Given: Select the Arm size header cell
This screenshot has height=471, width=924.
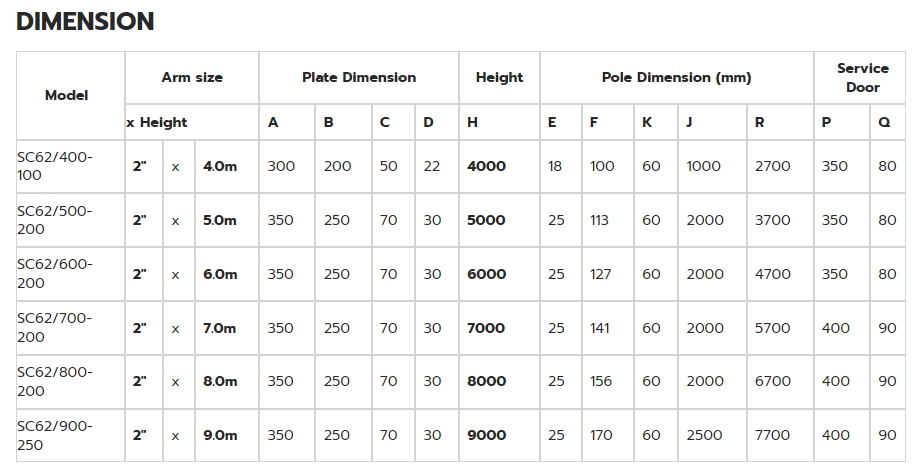Looking at the screenshot, I should (x=192, y=77).
